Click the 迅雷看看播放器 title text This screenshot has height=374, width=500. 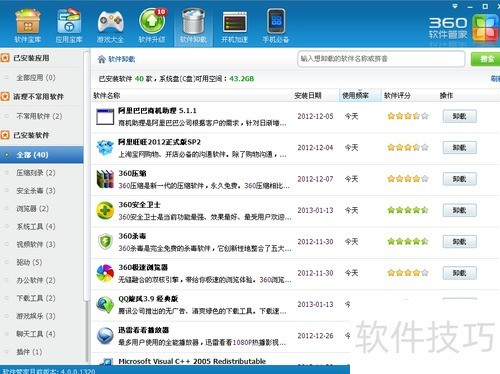144,330
